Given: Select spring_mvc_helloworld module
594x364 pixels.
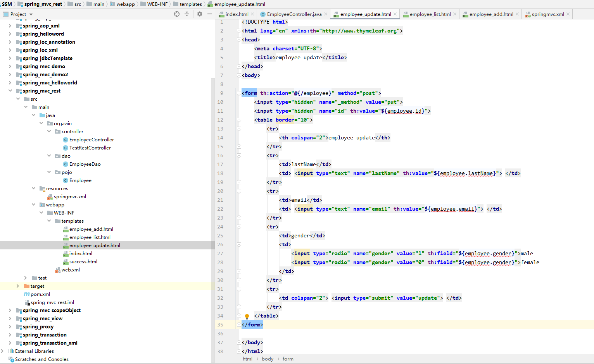Looking at the screenshot, I should pos(50,83).
